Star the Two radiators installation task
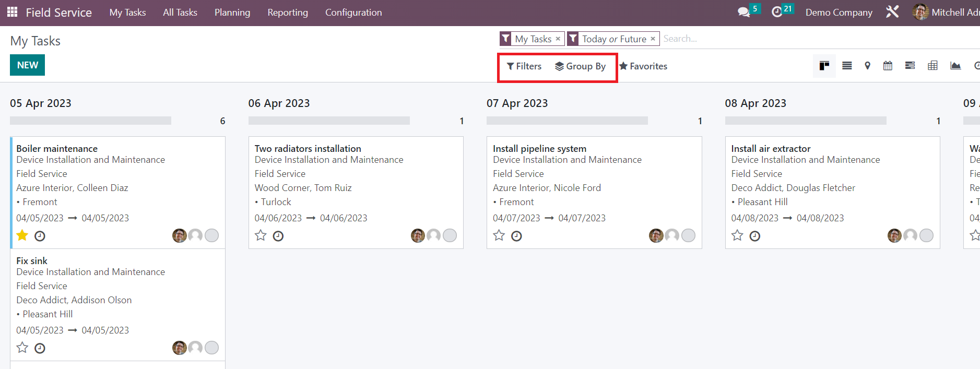 261,235
